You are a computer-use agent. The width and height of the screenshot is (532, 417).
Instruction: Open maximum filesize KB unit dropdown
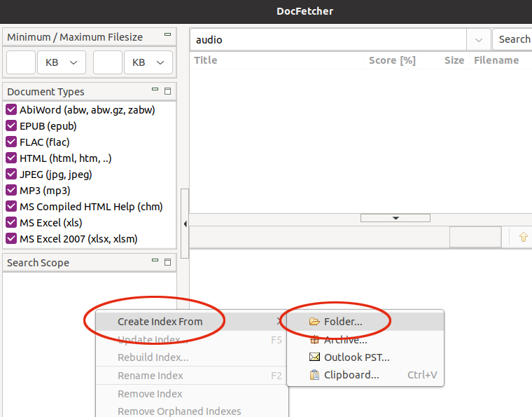pos(148,62)
